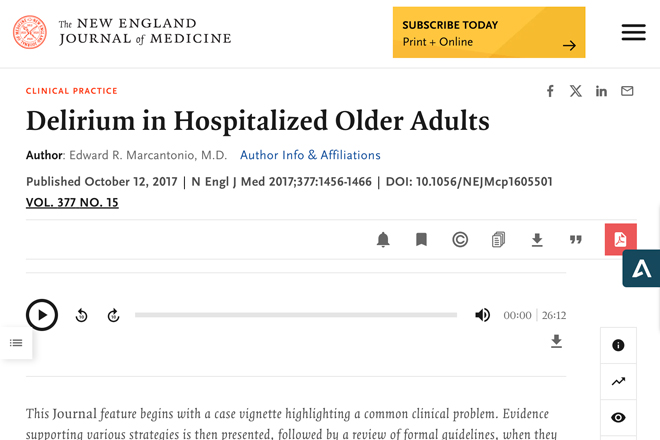Viewport: 660px width, 440px height.
Task: Rewind audio with the back-skip button
Action: [x=81, y=315]
